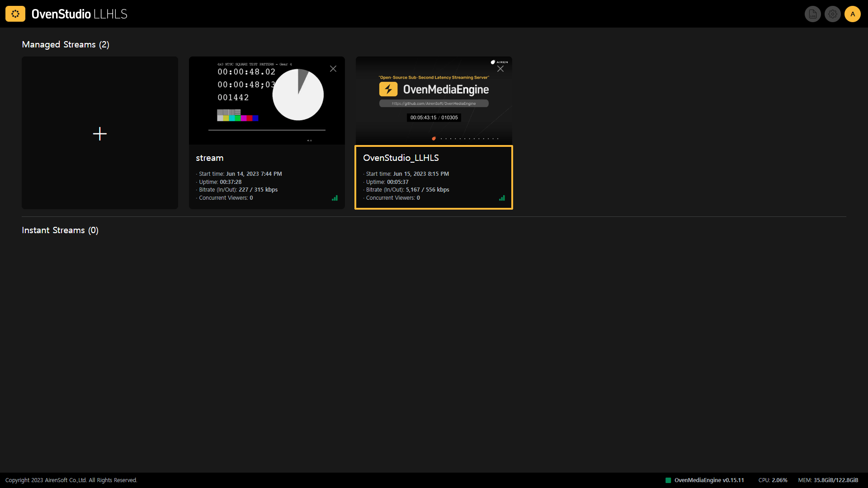Open the log document icon in header

(812, 14)
